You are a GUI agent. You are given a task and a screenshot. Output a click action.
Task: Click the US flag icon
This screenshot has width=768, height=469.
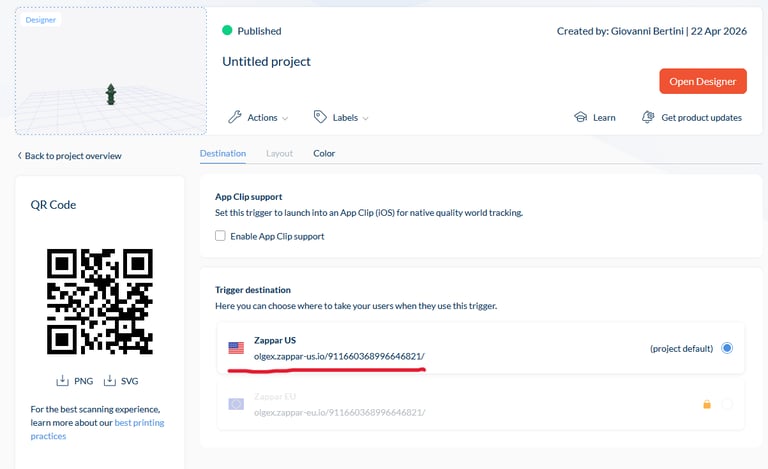coord(236,348)
